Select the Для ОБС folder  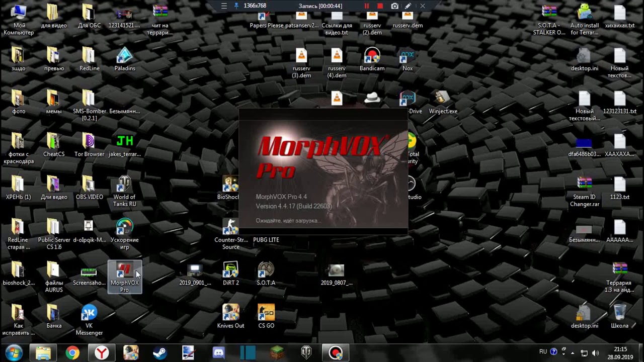point(89,17)
